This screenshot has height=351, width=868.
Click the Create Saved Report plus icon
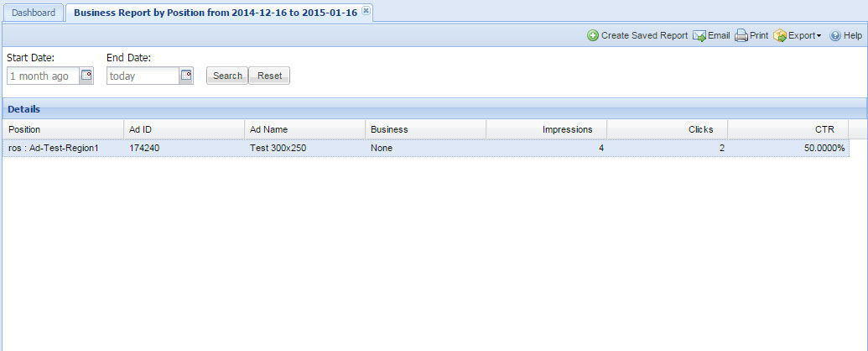point(593,36)
